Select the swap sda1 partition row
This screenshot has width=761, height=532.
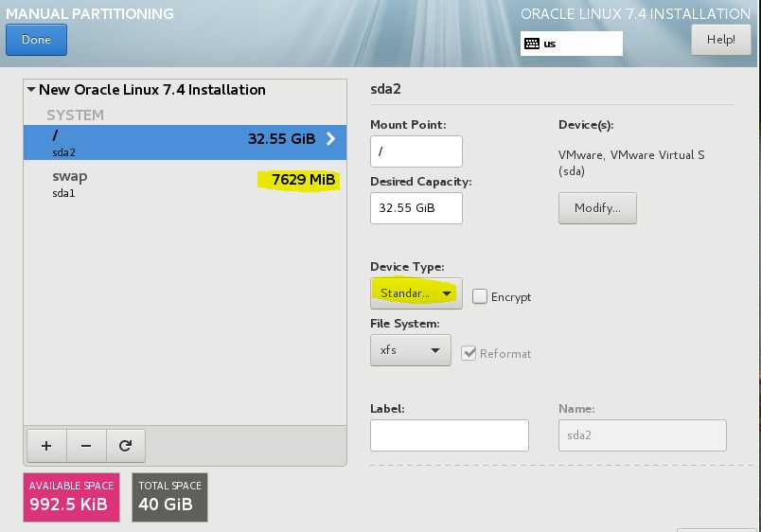(185, 184)
